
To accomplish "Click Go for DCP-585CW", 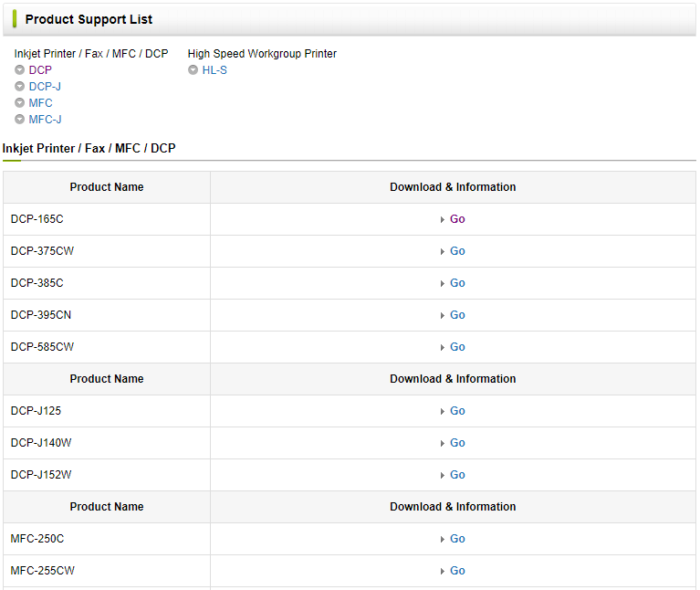I will 457,347.
